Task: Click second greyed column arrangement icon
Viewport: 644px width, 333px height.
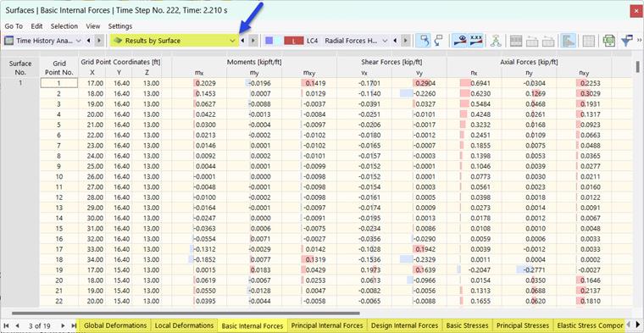Action: tap(548, 41)
